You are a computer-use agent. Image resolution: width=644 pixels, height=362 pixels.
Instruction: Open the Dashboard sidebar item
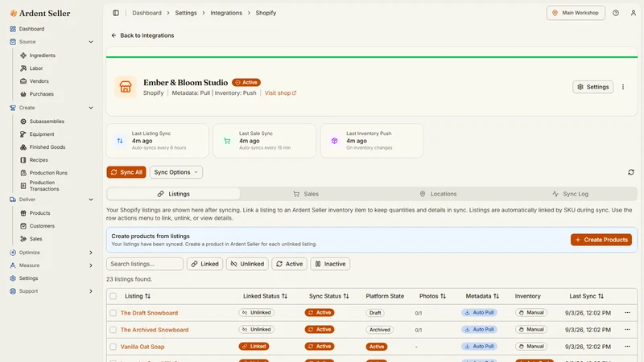pyautogui.click(x=27, y=29)
